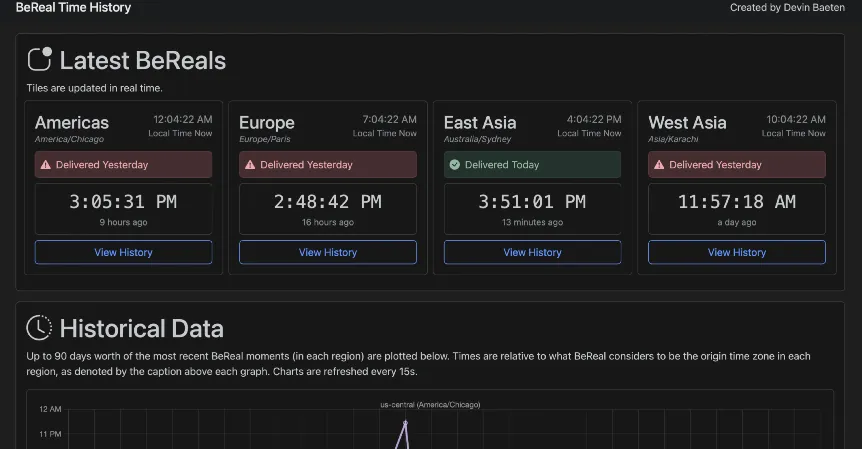Click the peak data point on the chart
Screen dimensions: 862x449
pyautogui.click(x=405, y=423)
